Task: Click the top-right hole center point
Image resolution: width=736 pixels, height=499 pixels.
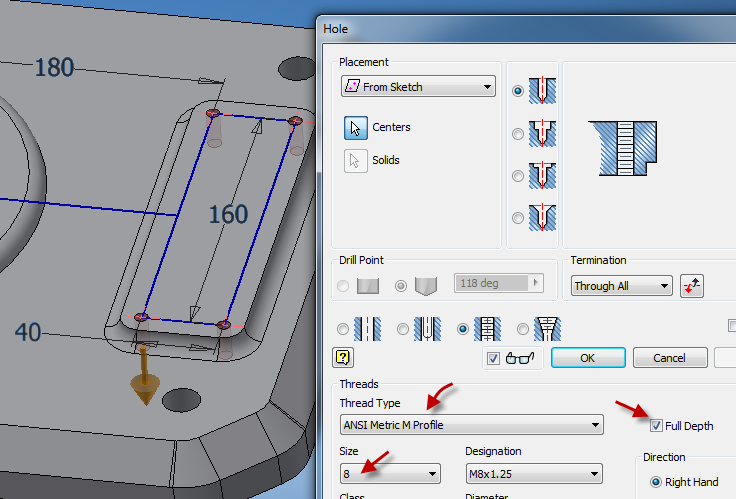Action: (x=295, y=121)
